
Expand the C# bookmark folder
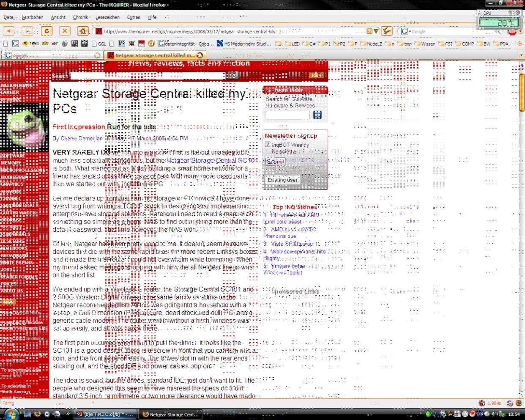pos(309,44)
